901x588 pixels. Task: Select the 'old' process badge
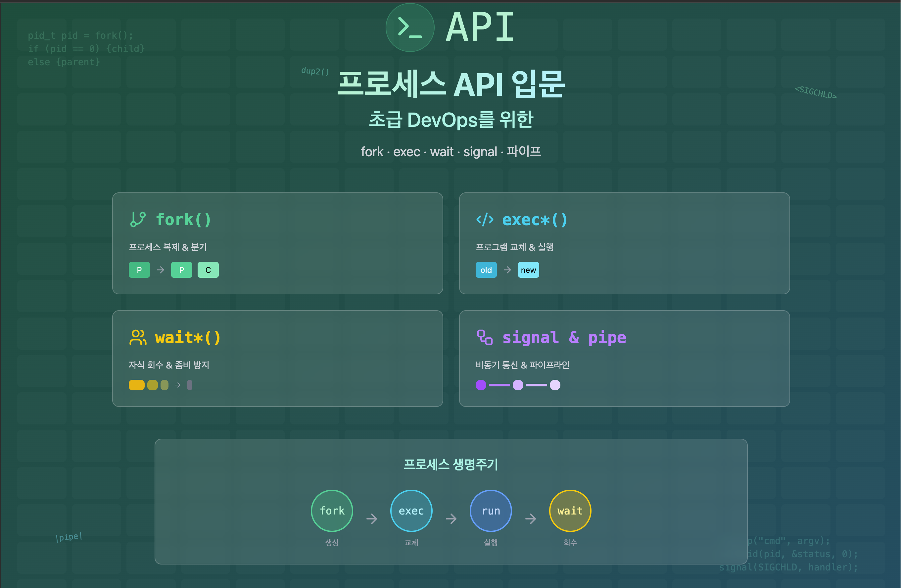point(486,270)
